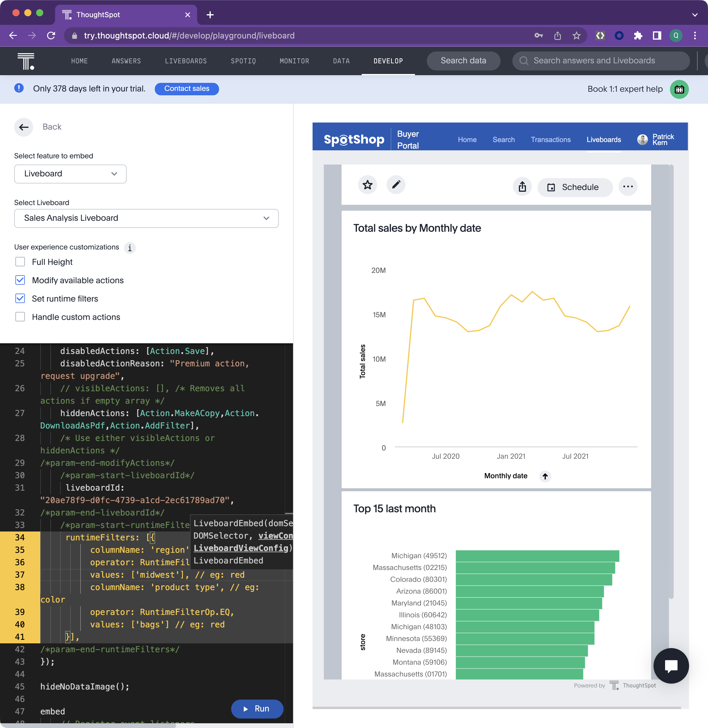Expand the browser tab list chevron
The height and width of the screenshot is (728, 708).
(695, 15)
